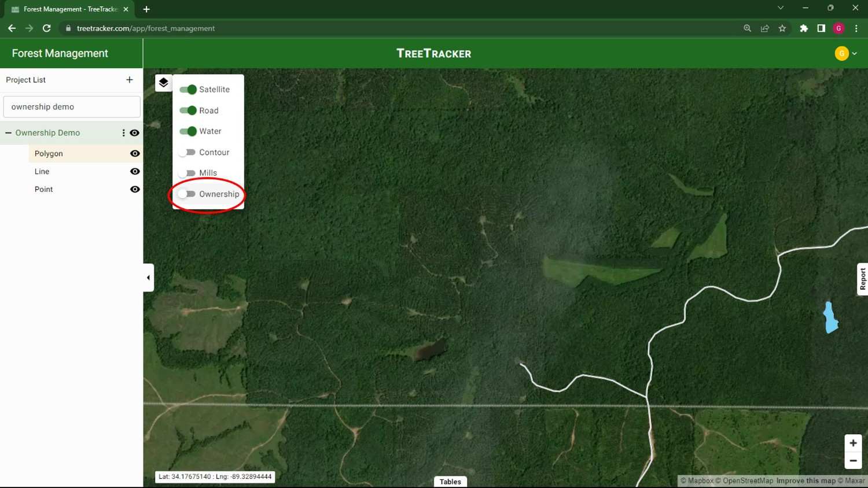Click the bookmark star in the address bar
Viewport: 868px width, 488px height.
click(782, 28)
